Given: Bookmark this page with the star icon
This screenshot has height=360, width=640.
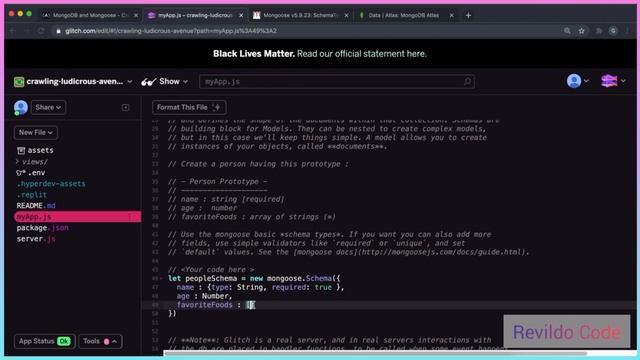Looking at the screenshot, I should [x=581, y=31].
